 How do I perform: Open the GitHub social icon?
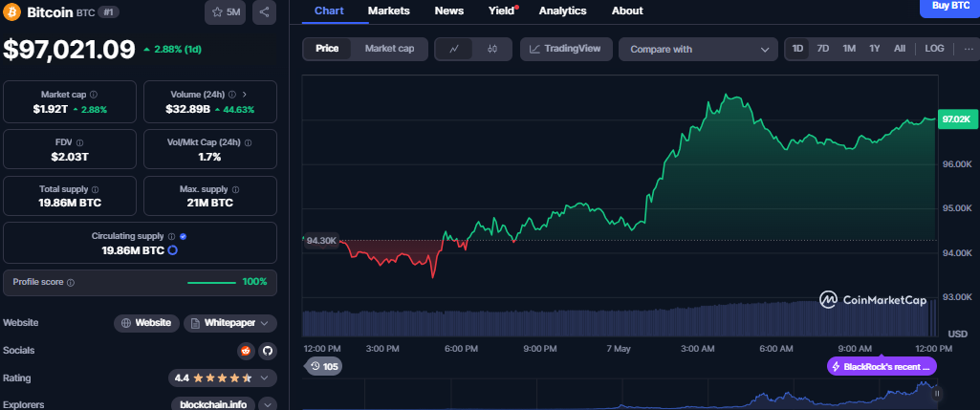pos(267,351)
